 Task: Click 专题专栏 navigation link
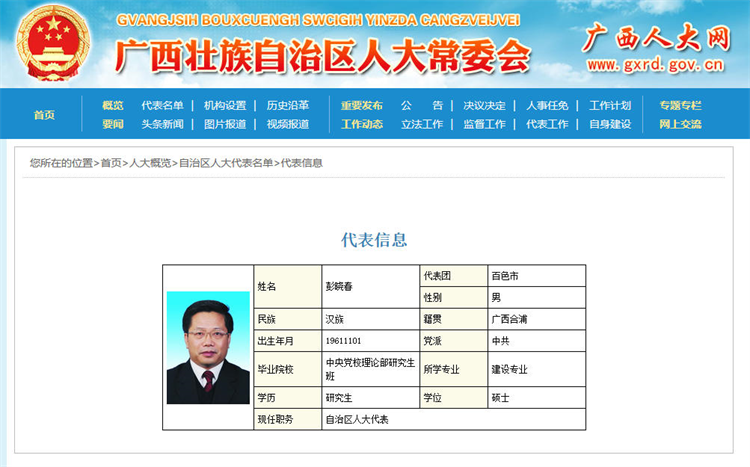pyautogui.click(x=680, y=105)
